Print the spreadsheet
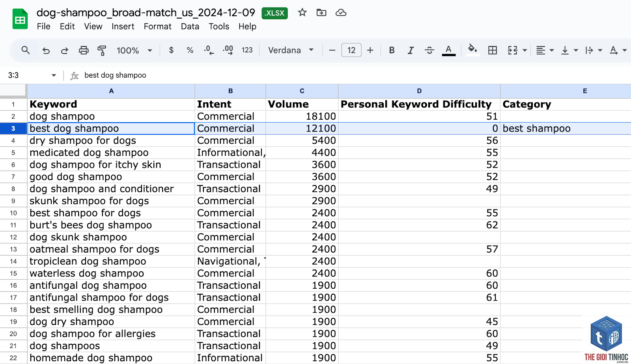631x364 pixels. coord(84,50)
